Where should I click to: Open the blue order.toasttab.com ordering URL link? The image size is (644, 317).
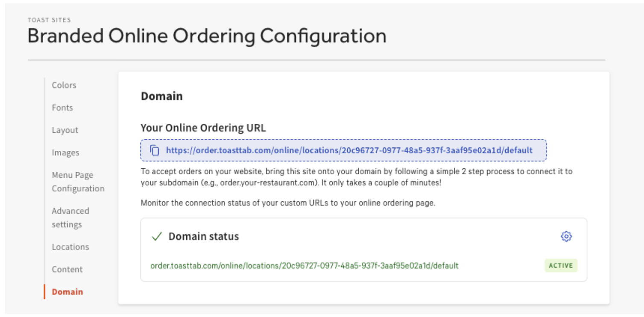pos(349,150)
